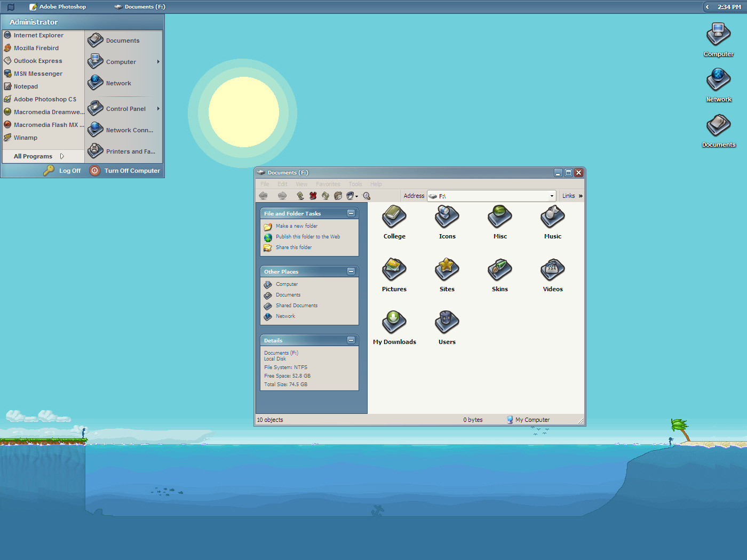Launch Adobe Photoshop CS from Start menu
The image size is (747, 560).
pyautogui.click(x=43, y=99)
